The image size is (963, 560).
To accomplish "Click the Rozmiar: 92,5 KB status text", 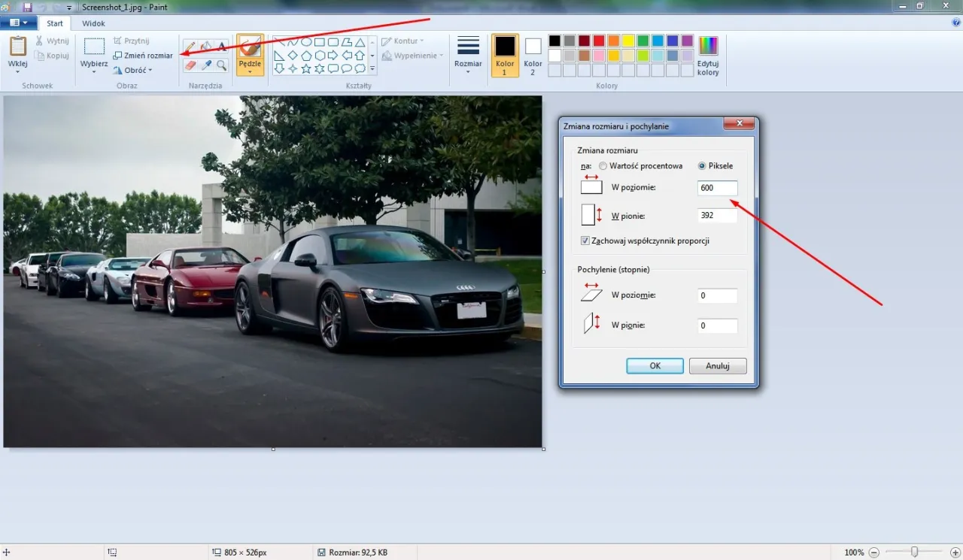I will point(358,552).
